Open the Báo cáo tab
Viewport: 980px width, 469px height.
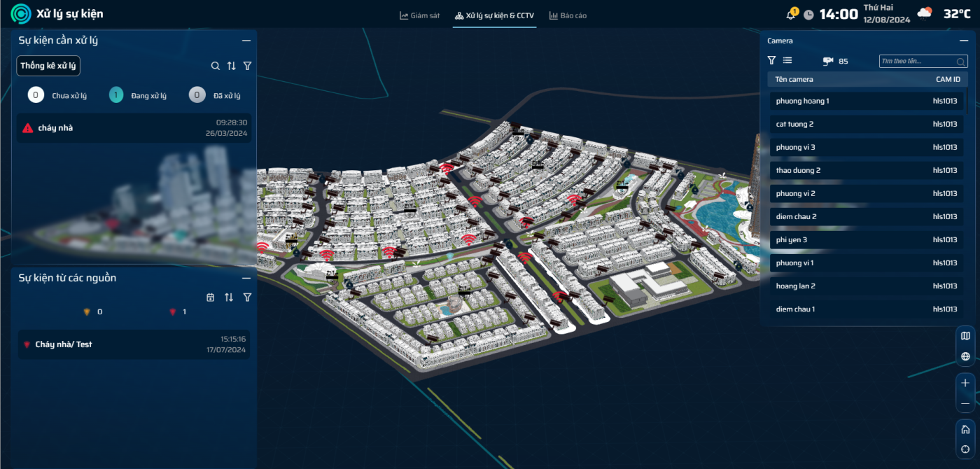tap(568, 15)
